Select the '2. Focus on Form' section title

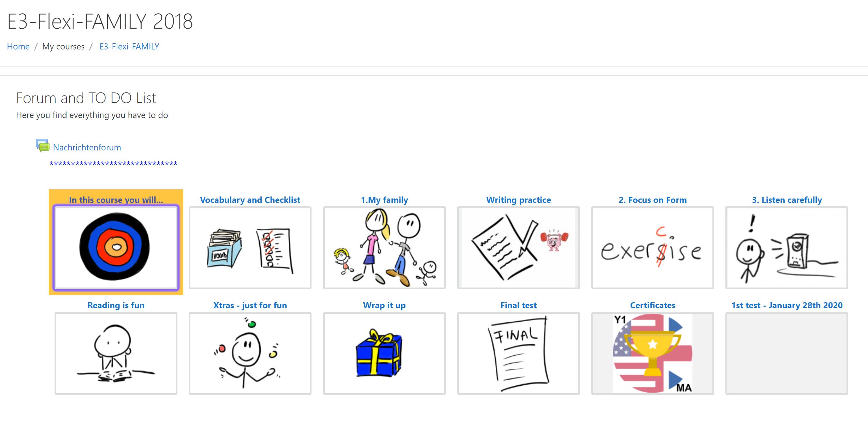(x=652, y=200)
